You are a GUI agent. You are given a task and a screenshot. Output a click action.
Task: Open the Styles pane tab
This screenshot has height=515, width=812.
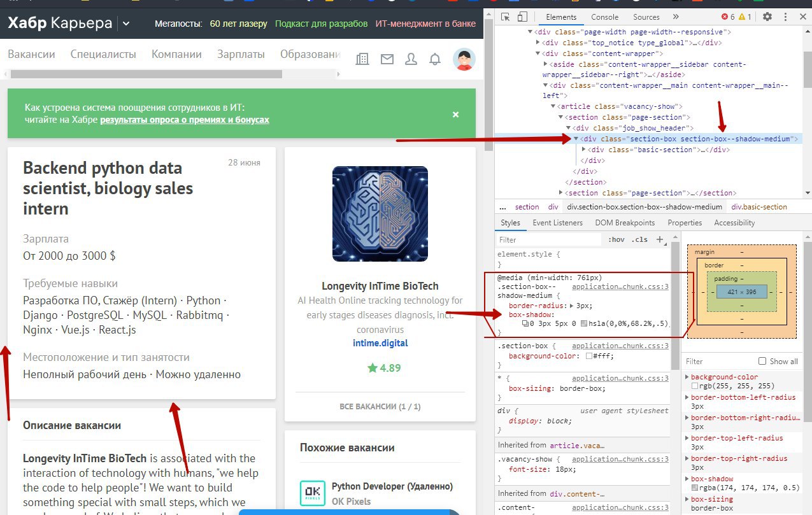510,223
